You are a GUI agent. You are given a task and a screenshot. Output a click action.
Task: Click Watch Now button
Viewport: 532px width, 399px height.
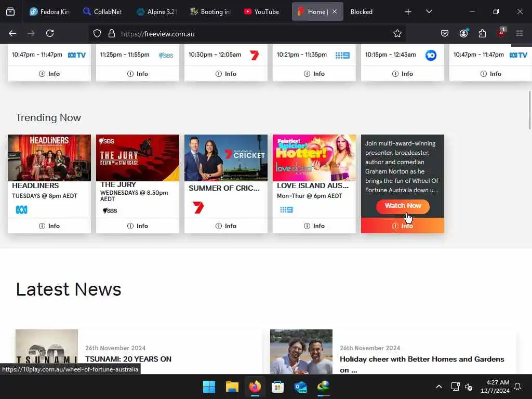[x=403, y=206]
